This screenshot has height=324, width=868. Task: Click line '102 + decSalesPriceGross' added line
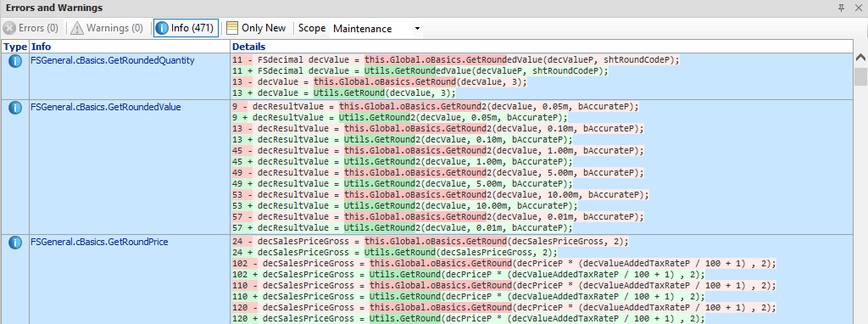point(468,274)
